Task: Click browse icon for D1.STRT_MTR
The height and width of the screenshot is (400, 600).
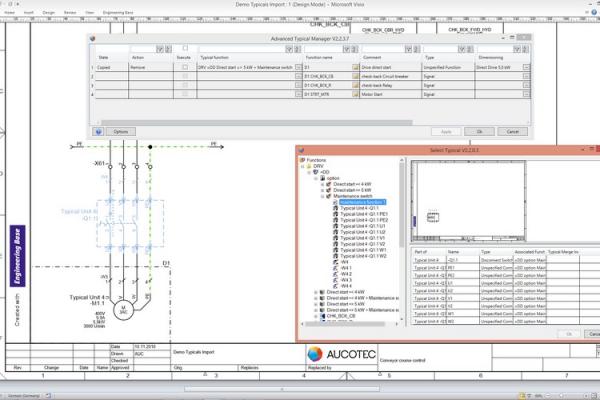Action: point(355,94)
